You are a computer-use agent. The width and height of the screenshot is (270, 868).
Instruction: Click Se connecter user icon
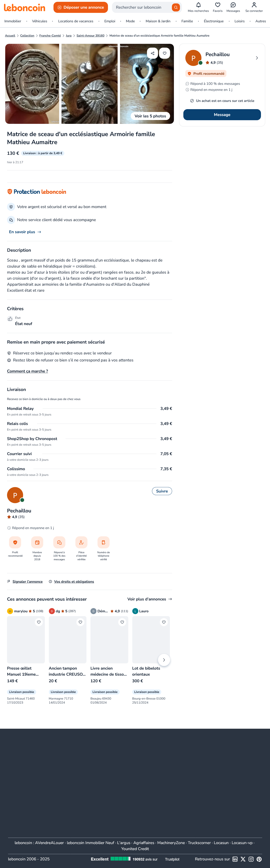tap(254, 5)
